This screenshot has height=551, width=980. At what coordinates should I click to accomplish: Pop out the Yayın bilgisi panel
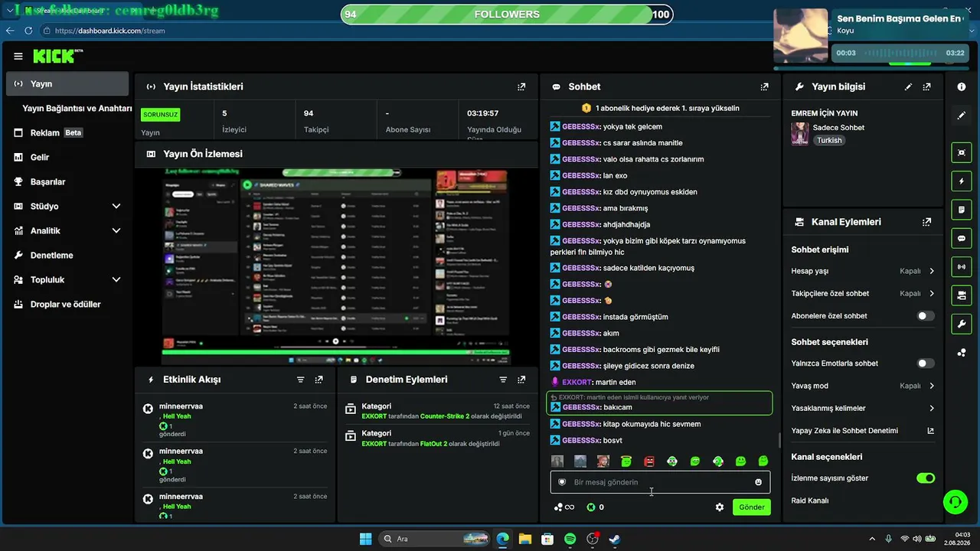tap(926, 86)
